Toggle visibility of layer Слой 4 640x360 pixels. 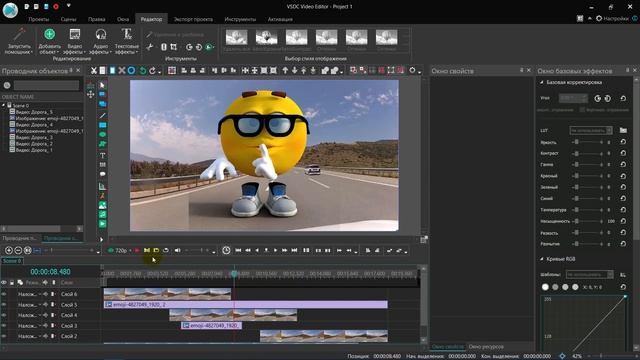coord(4,315)
